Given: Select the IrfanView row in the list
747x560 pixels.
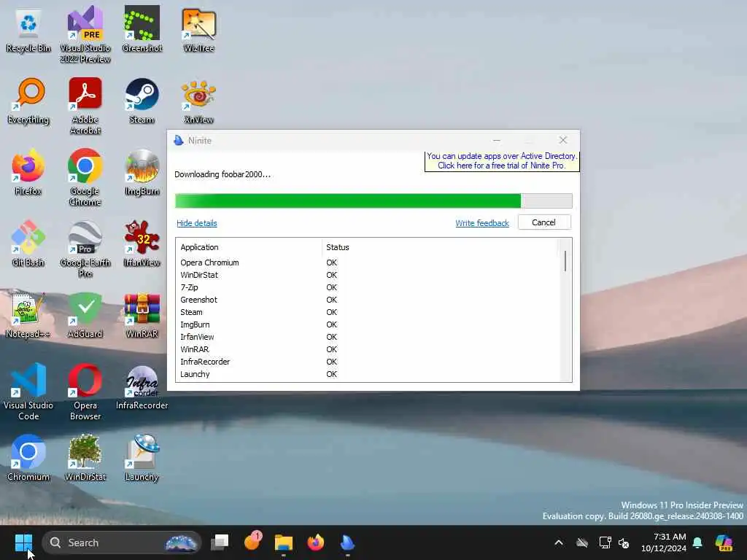Looking at the screenshot, I should (367, 337).
